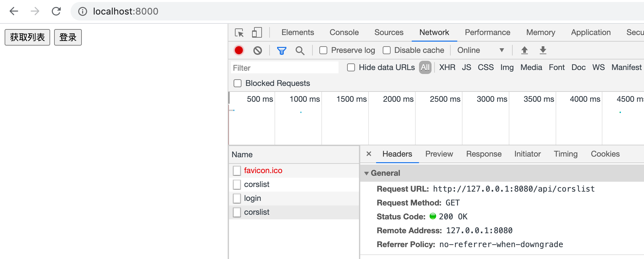The height and width of the screenshot is (259, 644).
Task: Filter requests by WS
Action: (x=598, y=67)
